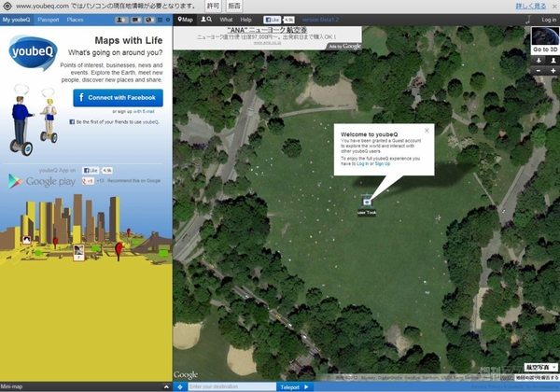Open the globe notifications counter icon
This screenshot has height=392, width=560.
(x=149, y=20)
